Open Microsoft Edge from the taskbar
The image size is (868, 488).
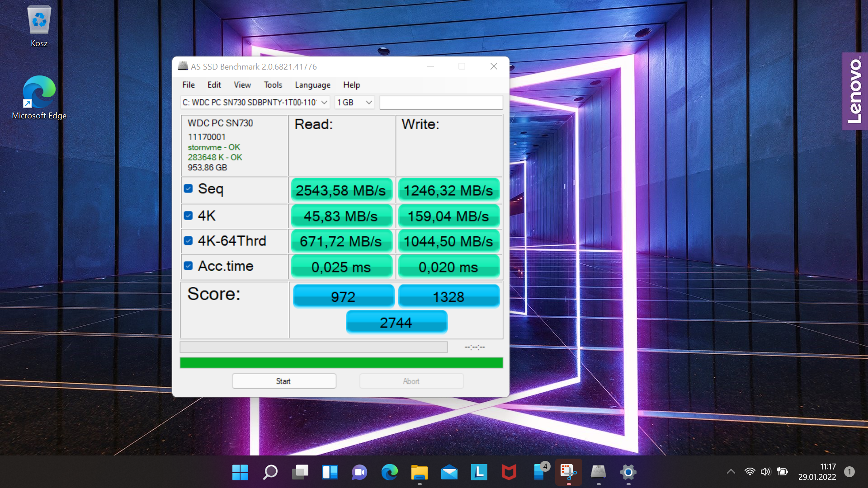click(390, 472)
